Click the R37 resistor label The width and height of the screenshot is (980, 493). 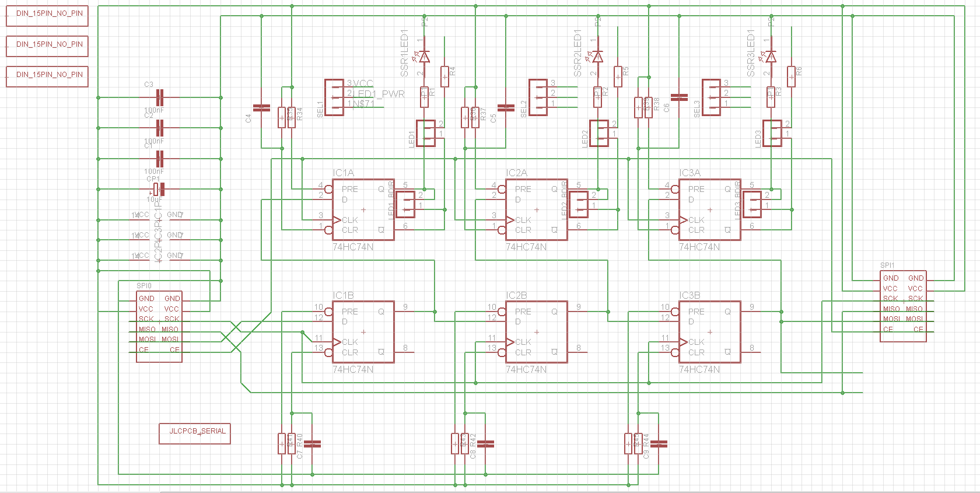tap(483, 114)
